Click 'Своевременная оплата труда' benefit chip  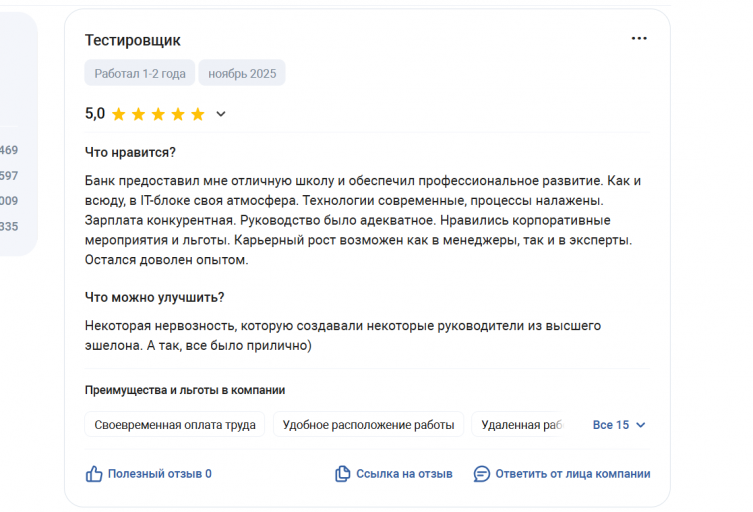coord(174,425)
